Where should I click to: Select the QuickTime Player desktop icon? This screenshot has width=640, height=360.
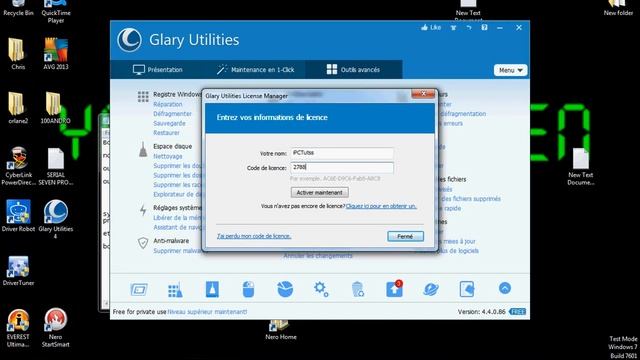point(56,12)
